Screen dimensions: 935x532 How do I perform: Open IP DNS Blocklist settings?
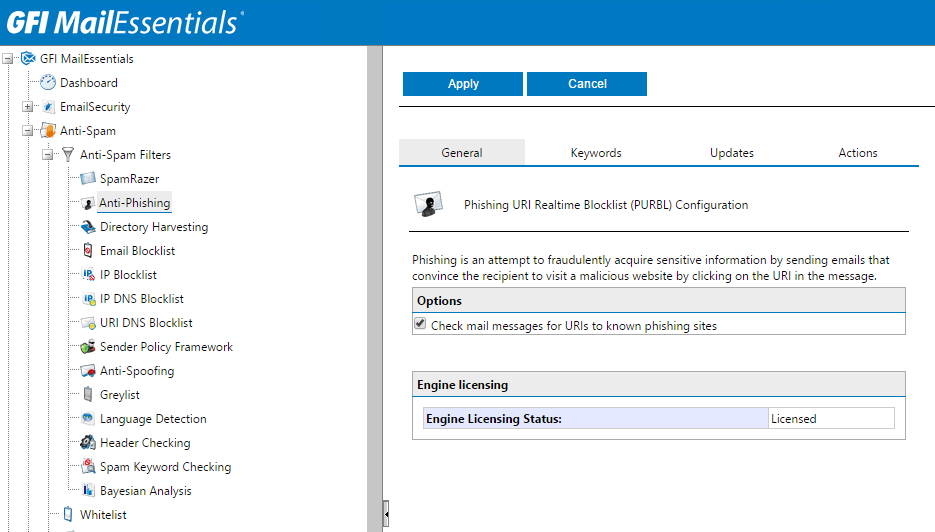(x=141, y=299)
